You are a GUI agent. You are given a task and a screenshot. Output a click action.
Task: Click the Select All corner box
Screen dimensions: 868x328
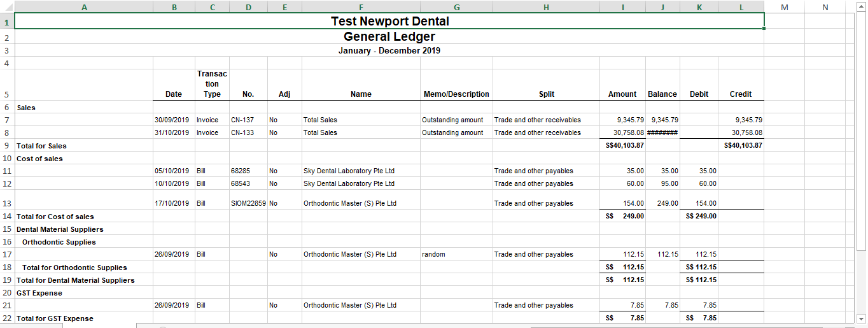point(7,7)
